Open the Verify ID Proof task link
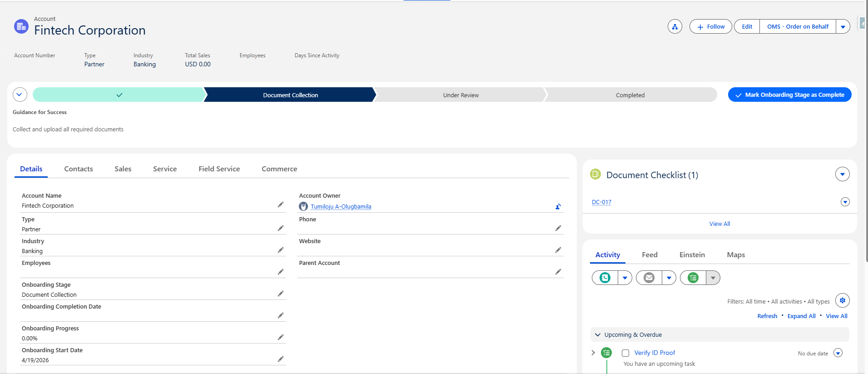 655,353
